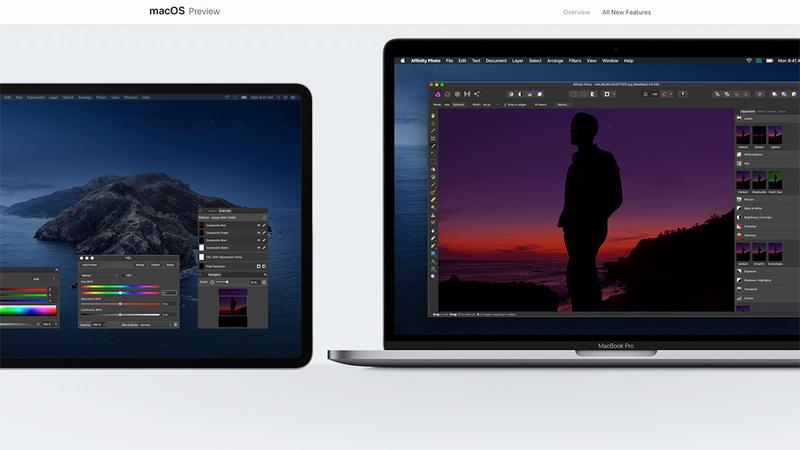Open the Affinity Photo application menu
Screen dimensions: 800x450
(x=426, y=61)
